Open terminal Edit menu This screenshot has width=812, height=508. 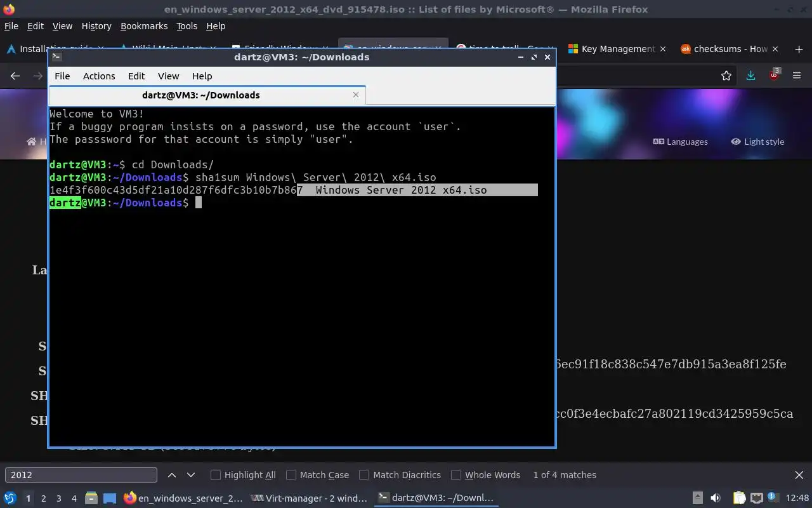click(x=136, y=76)
